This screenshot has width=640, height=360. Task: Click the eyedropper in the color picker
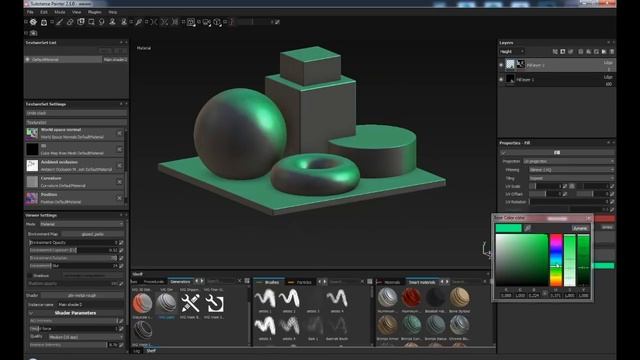point(528,228)
